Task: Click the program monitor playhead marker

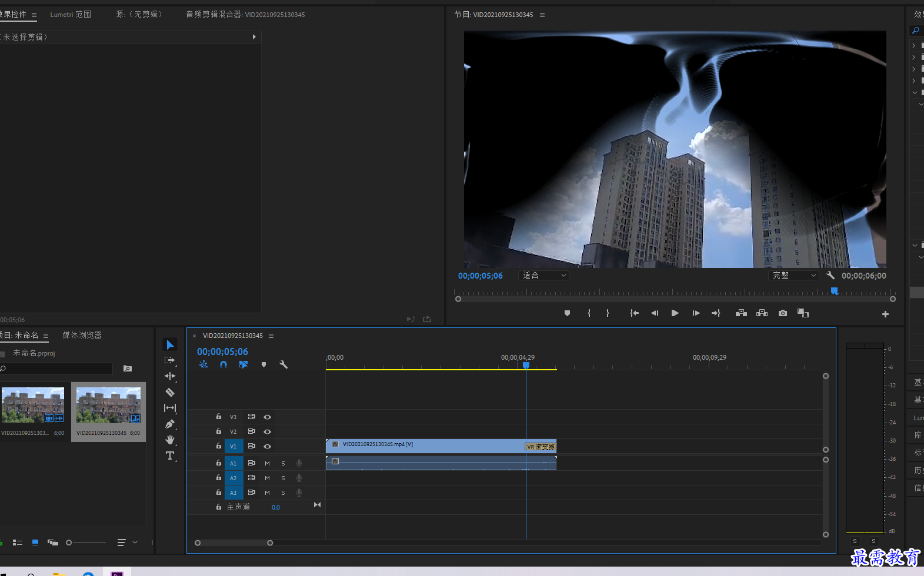Action: tap(834, 290)
